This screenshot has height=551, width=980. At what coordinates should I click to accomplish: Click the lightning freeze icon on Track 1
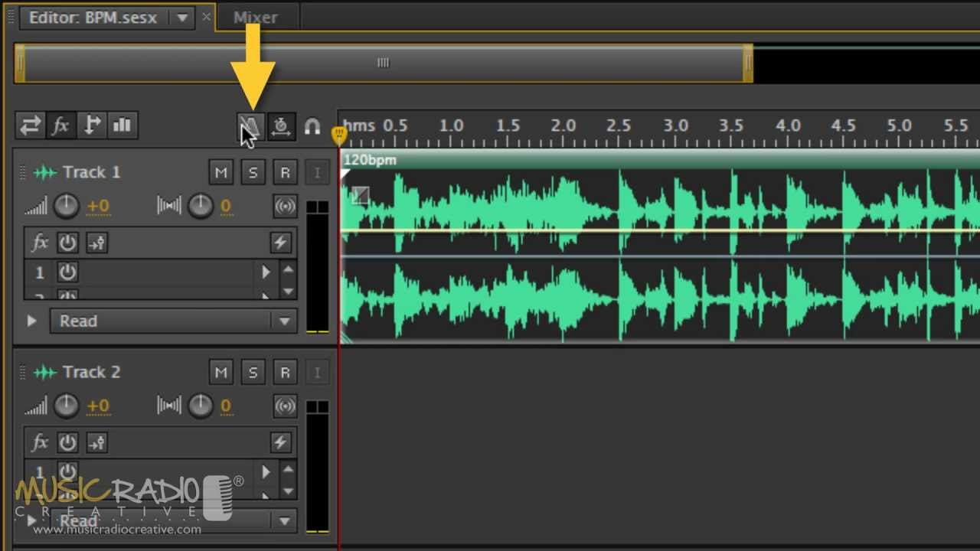[x=280, y=243]
